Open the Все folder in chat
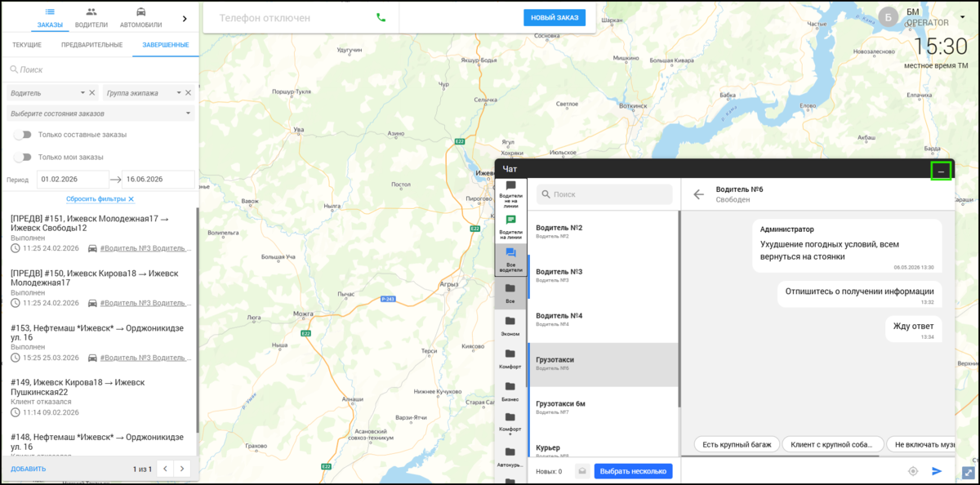The image size is (980, 485). [511, 294]
